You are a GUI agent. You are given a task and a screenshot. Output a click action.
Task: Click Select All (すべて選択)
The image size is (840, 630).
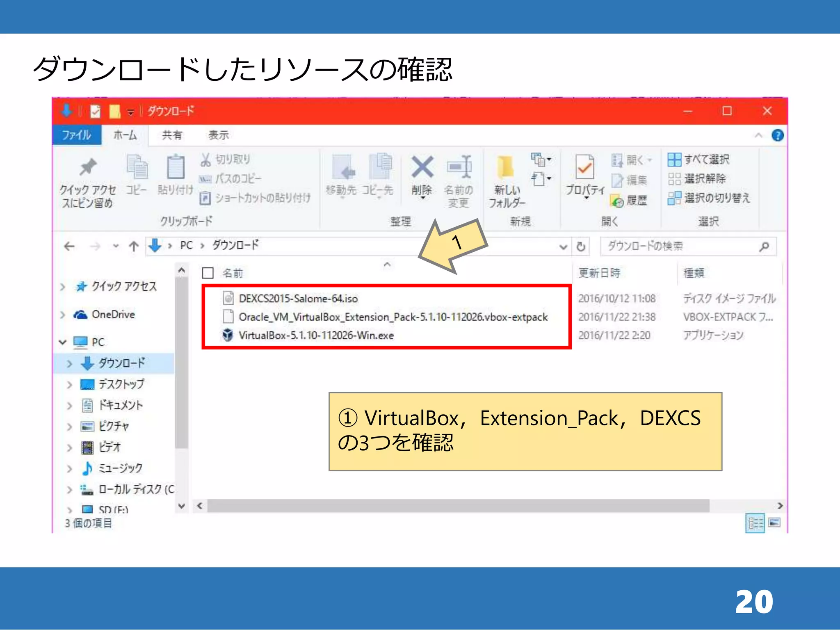click(698, 159)
